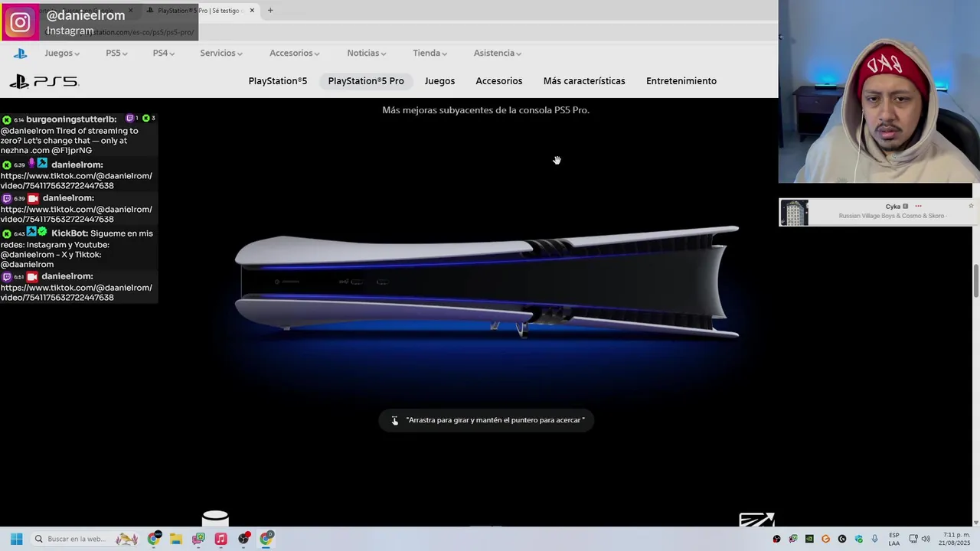Click the clock showing 7:11 p. m.

[x=956, y=539]
